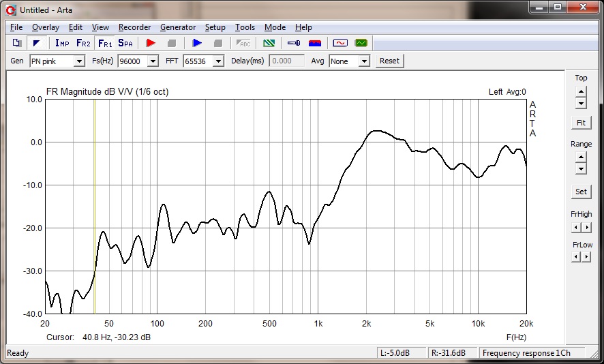Click the FrLow left arrow
This screenshot has height=364, width=604.
(x=575, y=256)
